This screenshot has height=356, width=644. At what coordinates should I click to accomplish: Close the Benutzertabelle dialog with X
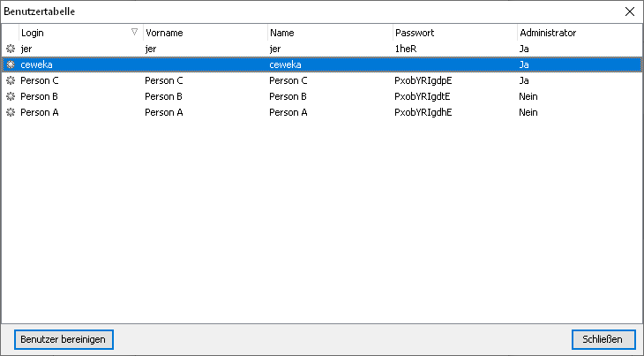point(629,11)
